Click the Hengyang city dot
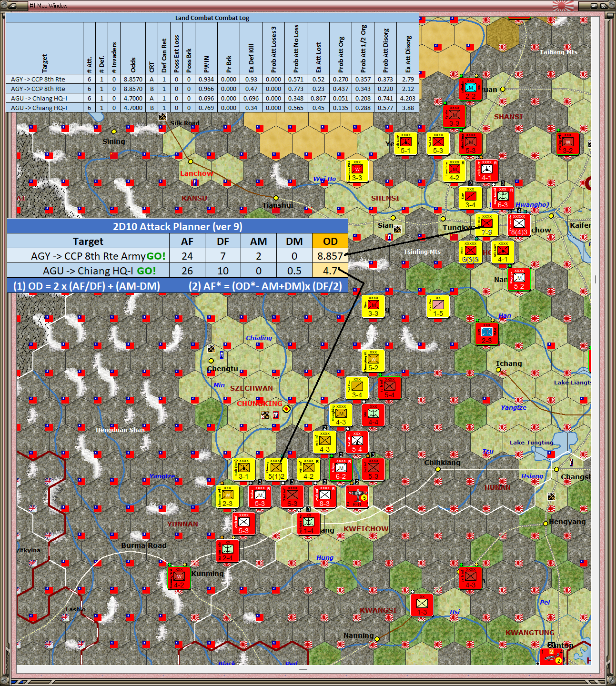The width and height of the screenshot is (616, 686). coord(545,524)
